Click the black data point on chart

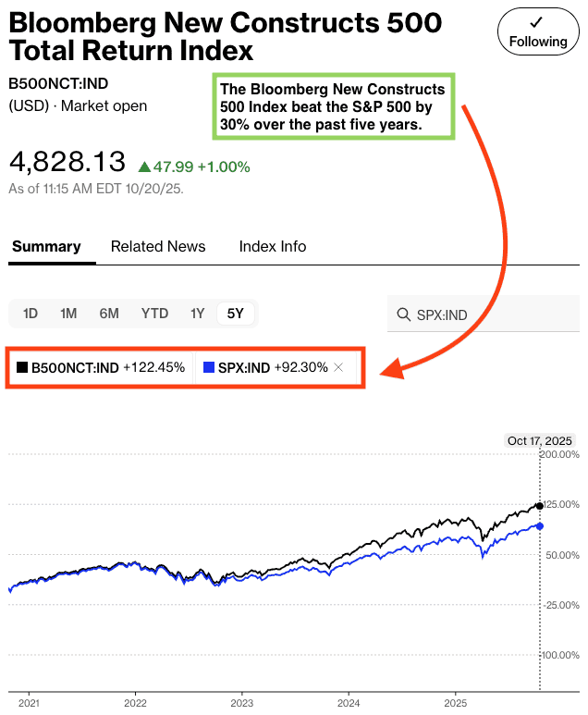pyautogui.click(x=540, y=505)
